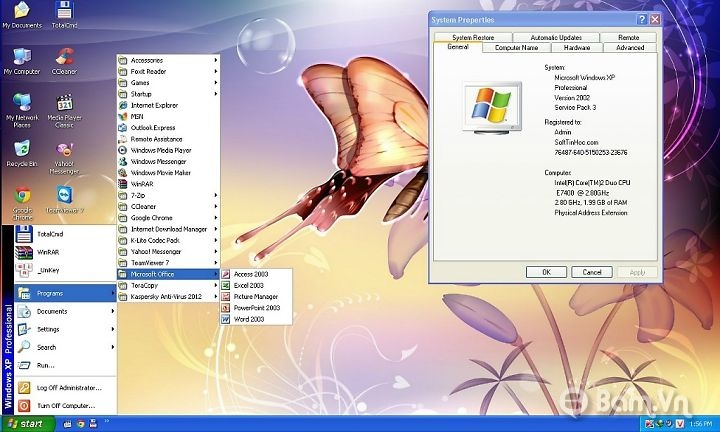Start Remote Assistance from Programs
The image size is (720, 432).
click(x=169, y=139)
